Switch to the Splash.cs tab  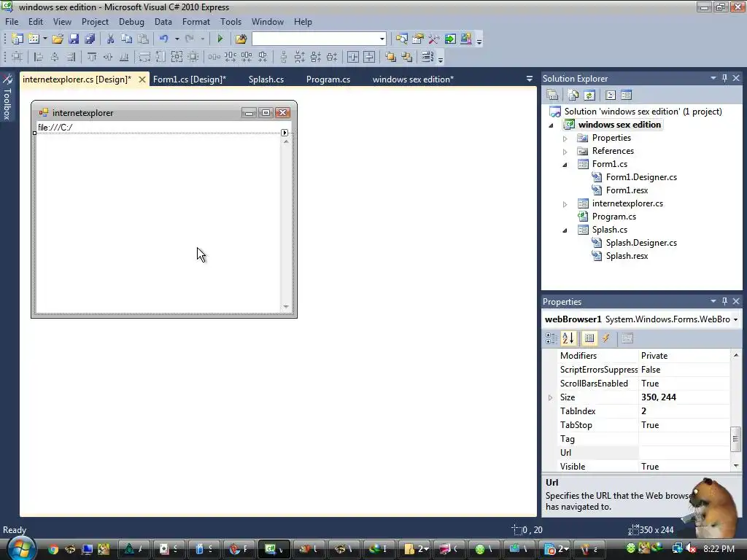coord(266,79)
